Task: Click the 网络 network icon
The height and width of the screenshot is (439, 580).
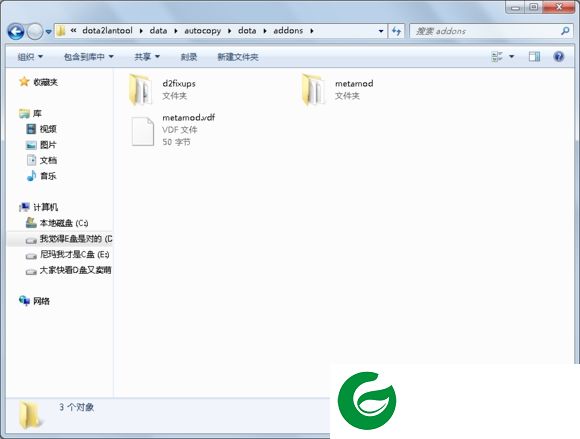Action: tap(24, 301)
